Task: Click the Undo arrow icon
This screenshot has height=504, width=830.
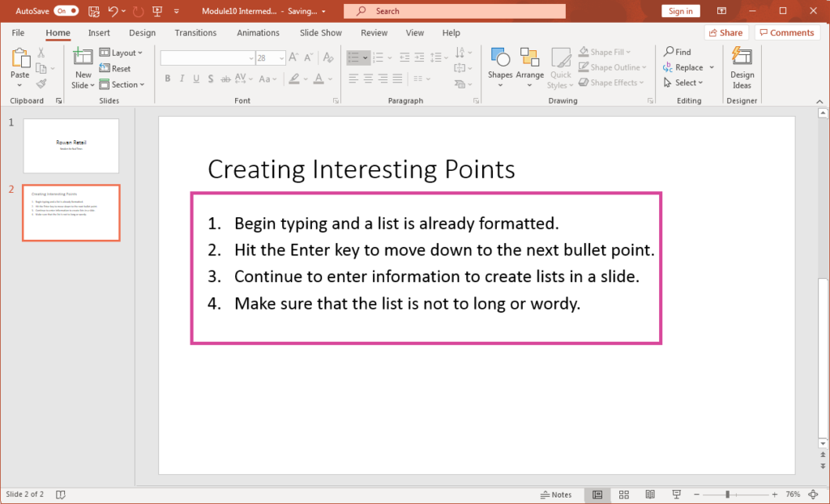Action: [113, 11]
